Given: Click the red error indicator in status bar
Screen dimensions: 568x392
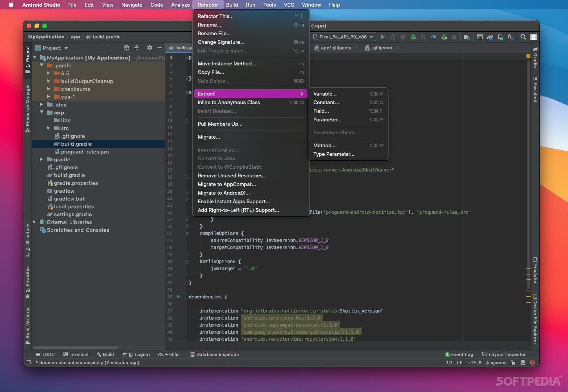Looking at the screenshot, I should [532, 363].
